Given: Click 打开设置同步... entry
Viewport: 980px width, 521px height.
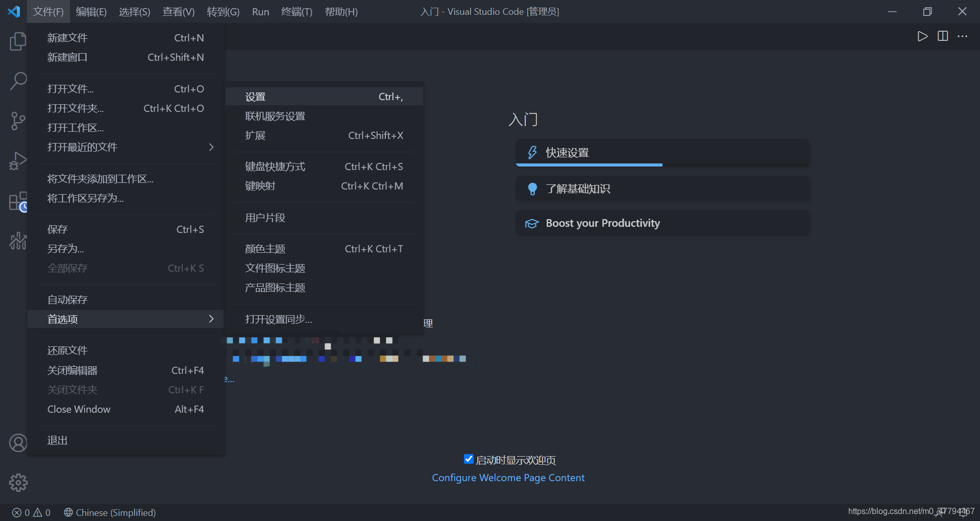Looking at the screenshot, I should [324, 319].
